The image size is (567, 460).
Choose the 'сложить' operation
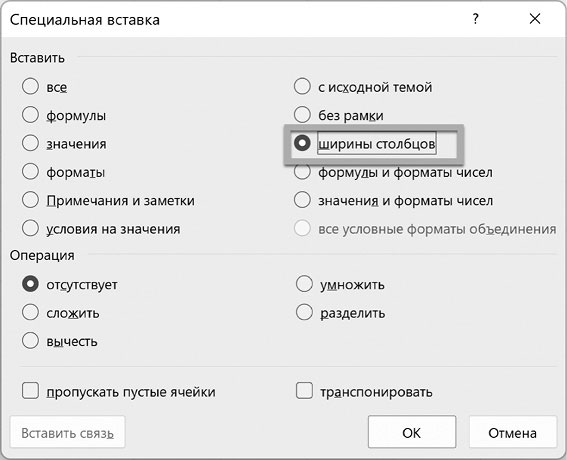pyautogui.click(x=30, y=312)
